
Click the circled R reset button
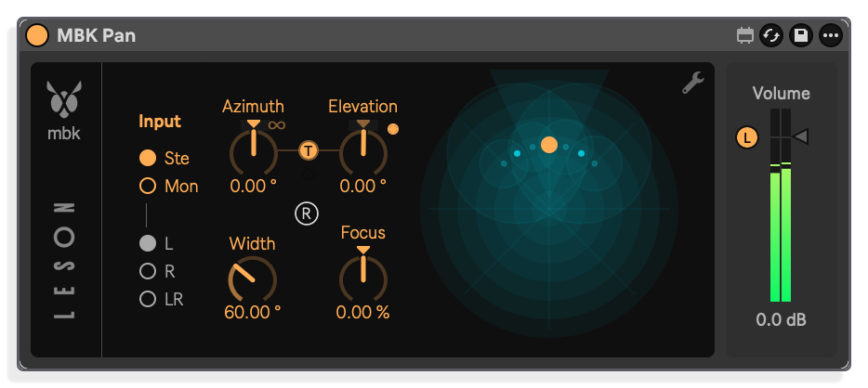click(307, 213)
